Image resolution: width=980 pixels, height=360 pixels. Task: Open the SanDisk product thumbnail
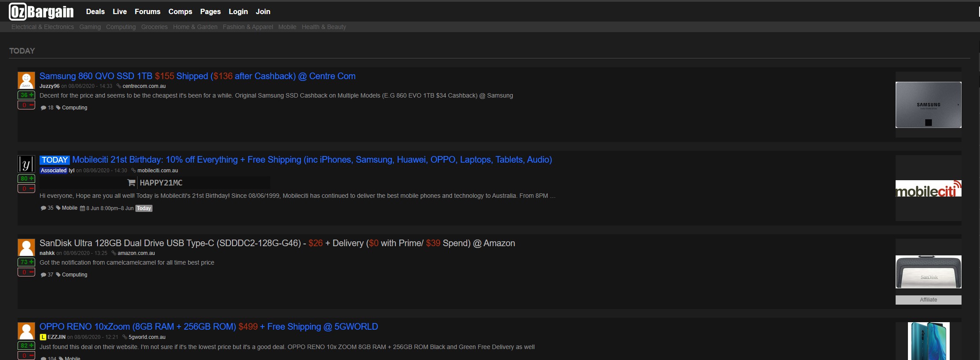click(928, 272)
